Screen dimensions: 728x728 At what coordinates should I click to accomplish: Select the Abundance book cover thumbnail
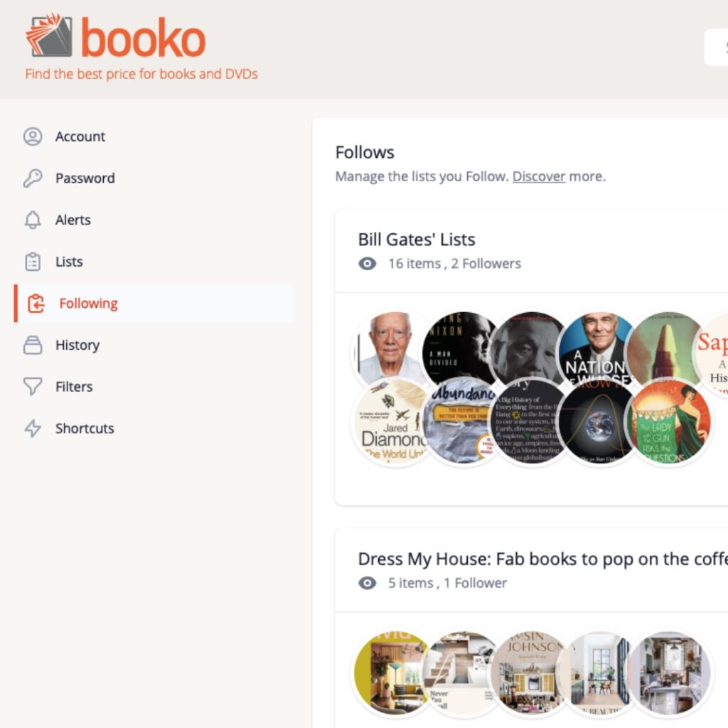click(x=461, y=422)
